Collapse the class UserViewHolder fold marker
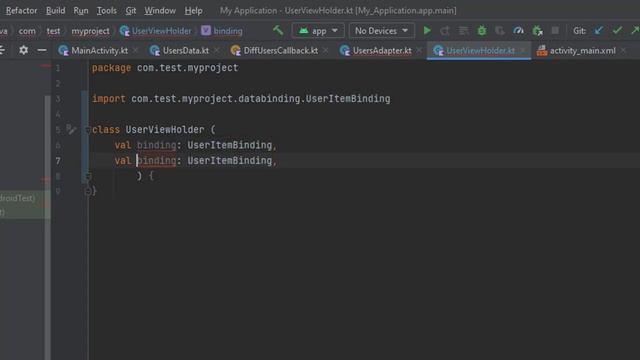The image size is (640, 360). [87, 130]
